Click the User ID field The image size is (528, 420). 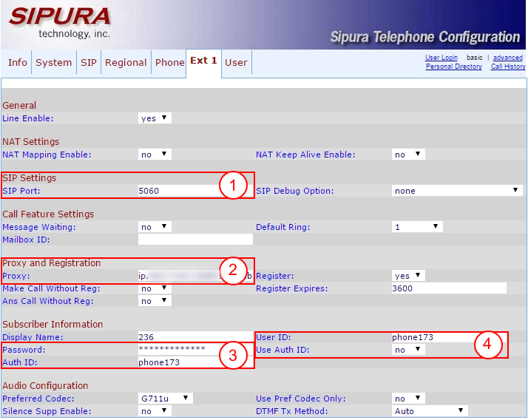click(449, 337)
